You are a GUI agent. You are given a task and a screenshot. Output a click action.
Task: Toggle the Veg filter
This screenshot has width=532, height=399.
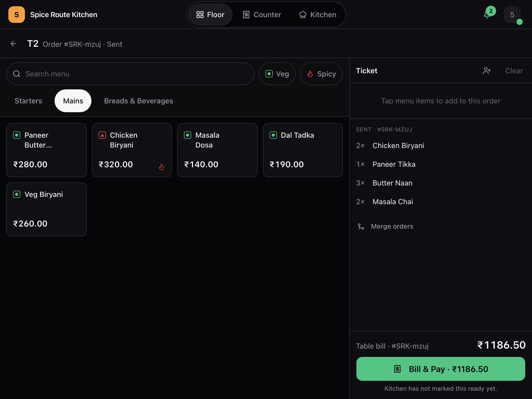click(x=277, y=74)
